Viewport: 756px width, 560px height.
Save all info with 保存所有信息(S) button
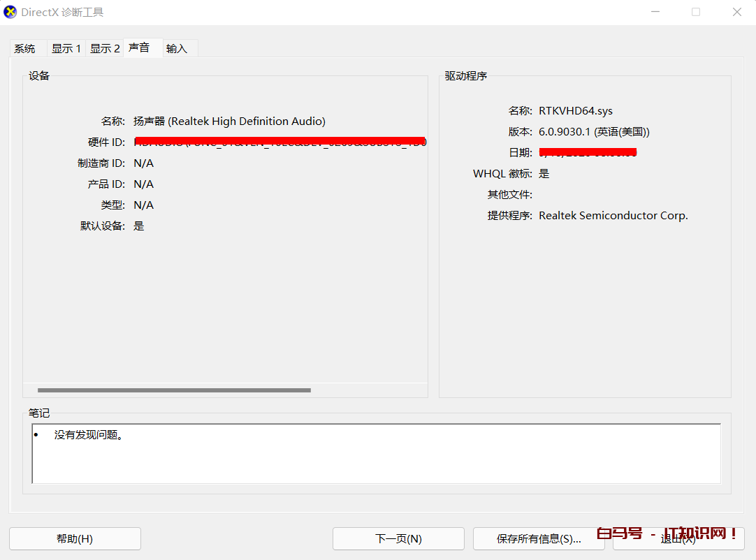539,538
